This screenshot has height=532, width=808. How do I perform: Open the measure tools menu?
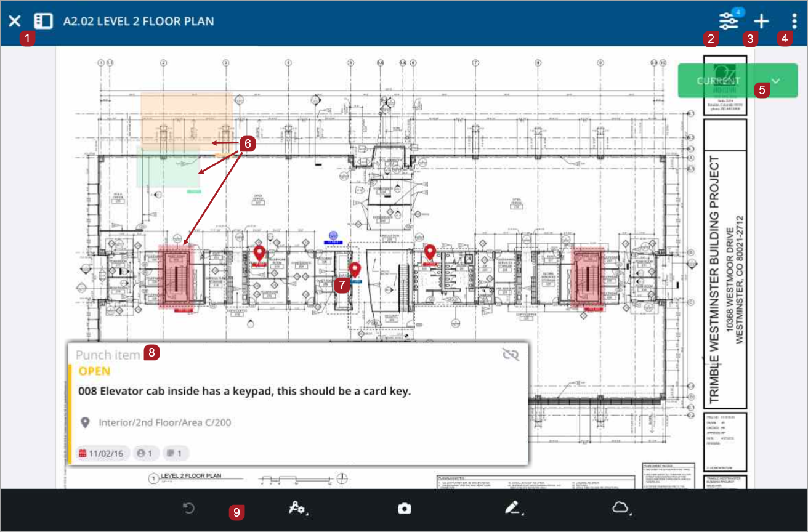pos(297,508)
